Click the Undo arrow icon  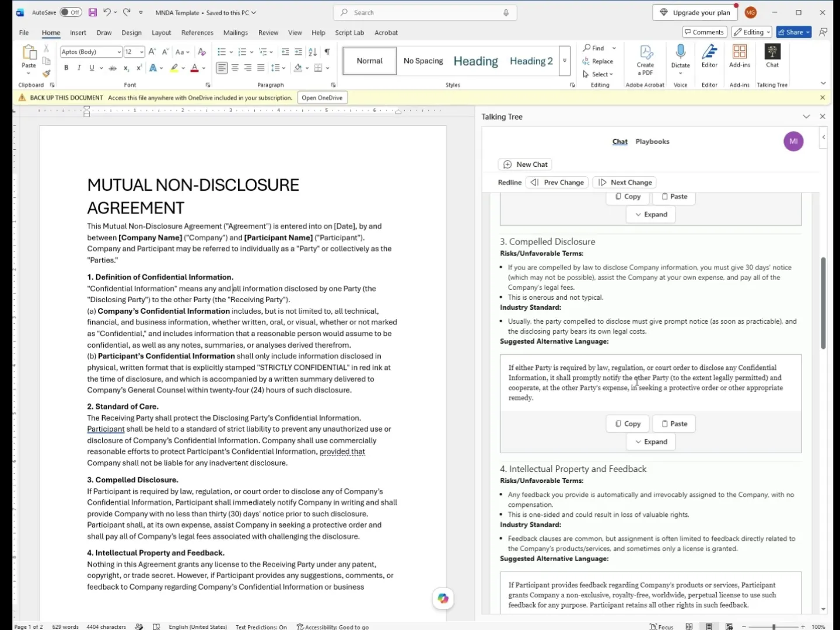click(107, 12)
